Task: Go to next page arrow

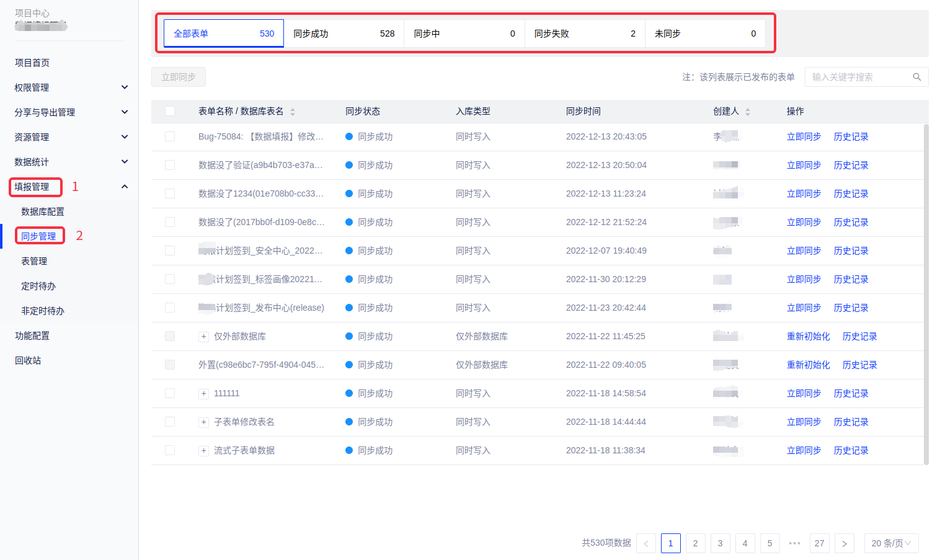Action: click(x=844, y=543)
